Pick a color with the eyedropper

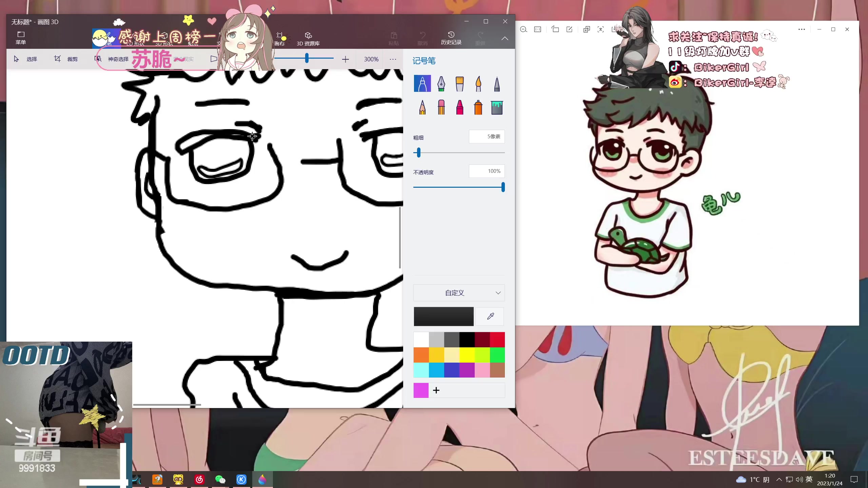tap(490, 316)
